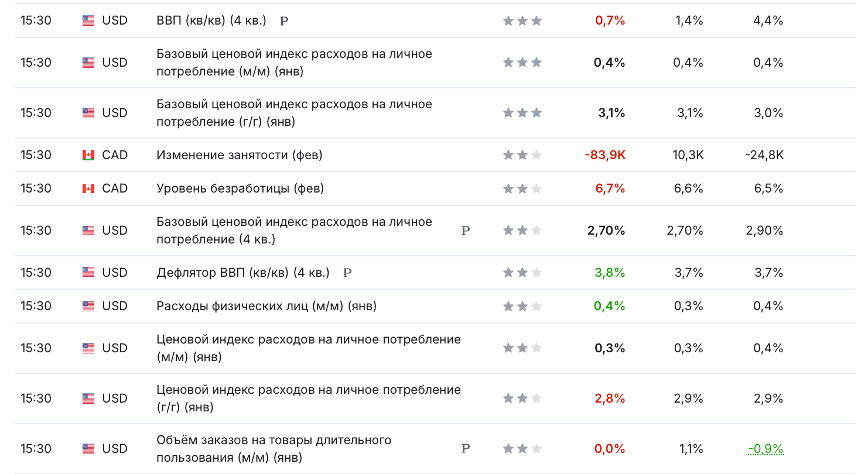The height and width of the screenshot is (474, 868).
Task: Open Ценовой индекс расходов (г/г) (янв) event
Action: 309,399
